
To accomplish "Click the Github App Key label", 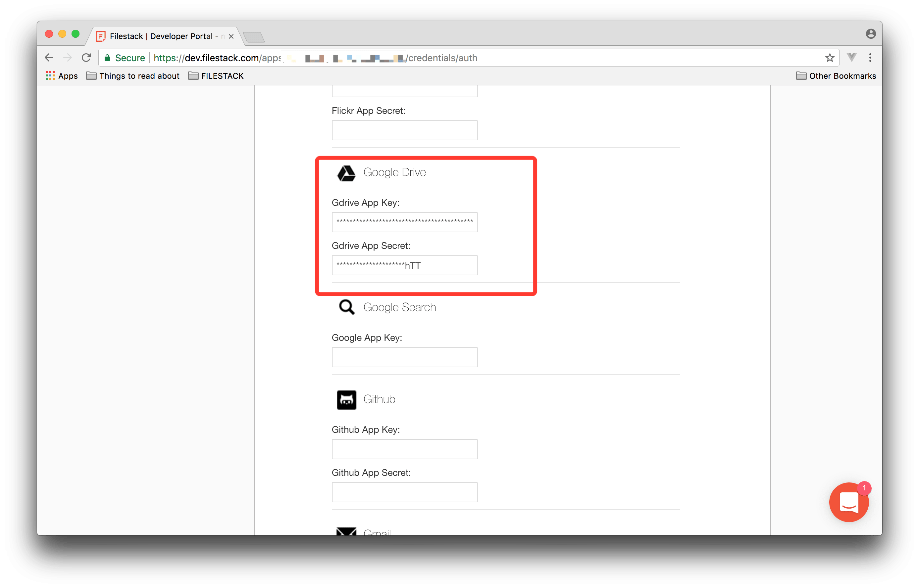I will (x=366, y=430).
